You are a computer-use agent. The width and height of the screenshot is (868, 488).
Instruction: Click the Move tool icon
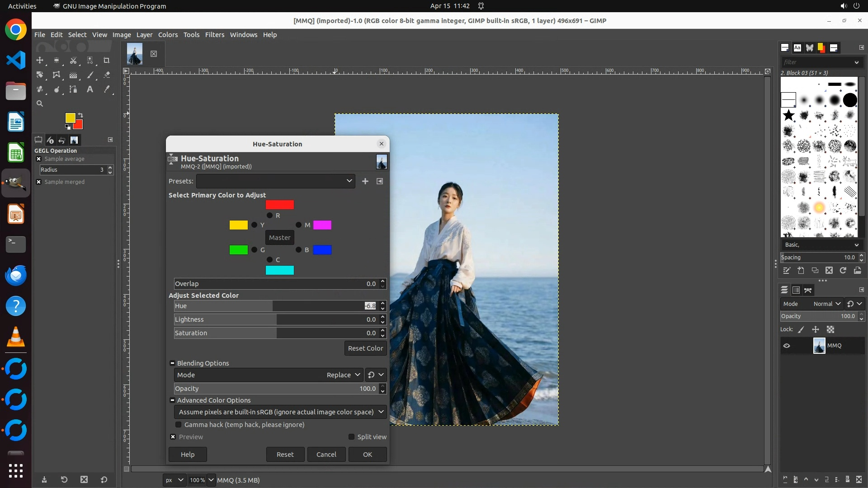tap(40, 60)
